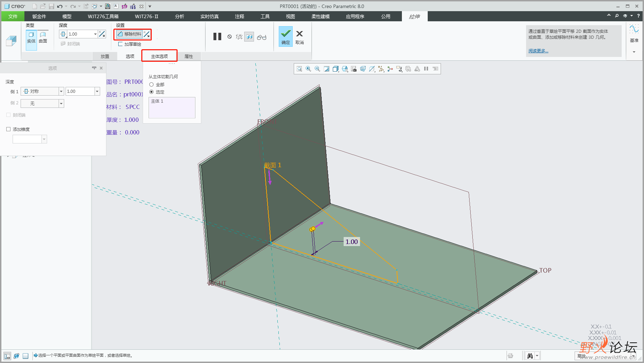Check the 添加锥度 checkbox
The height and width of the screenshot is (363, 644).
9,129
